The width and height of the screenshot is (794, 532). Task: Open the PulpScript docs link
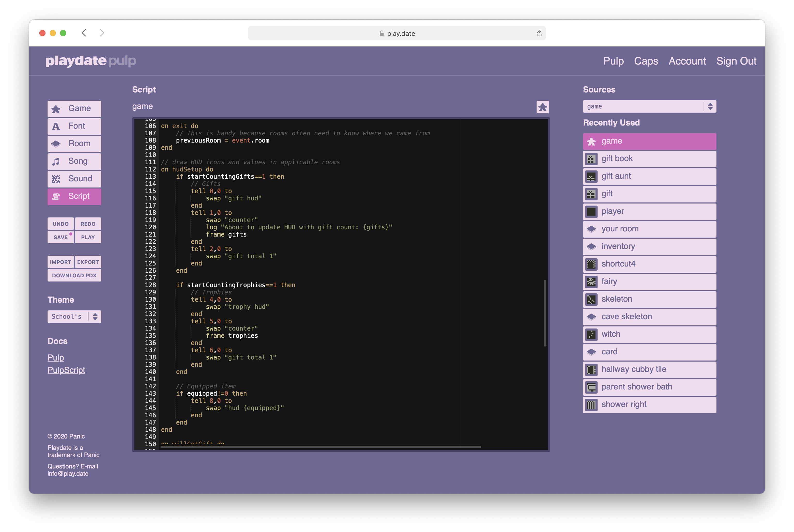coord(66,370)
